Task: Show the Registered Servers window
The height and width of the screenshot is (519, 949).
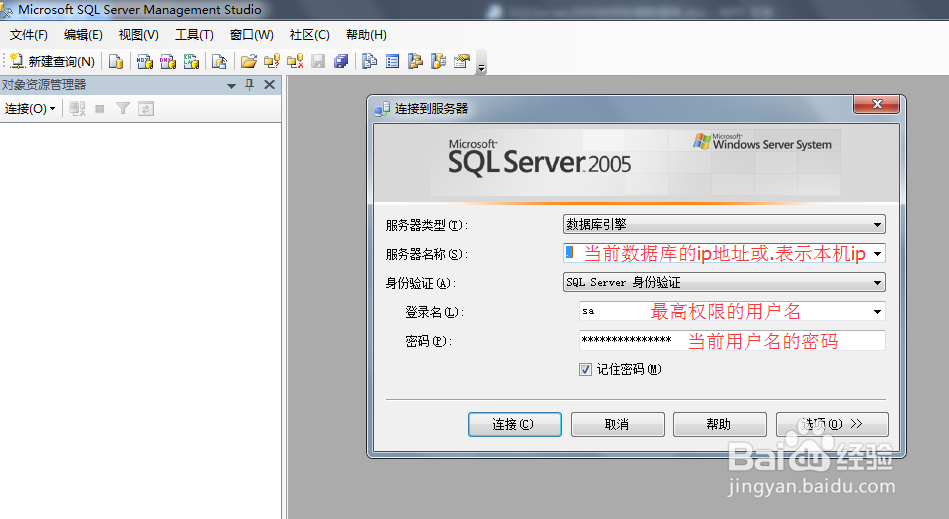Action: pyautogui.click(x=369, y=61)
